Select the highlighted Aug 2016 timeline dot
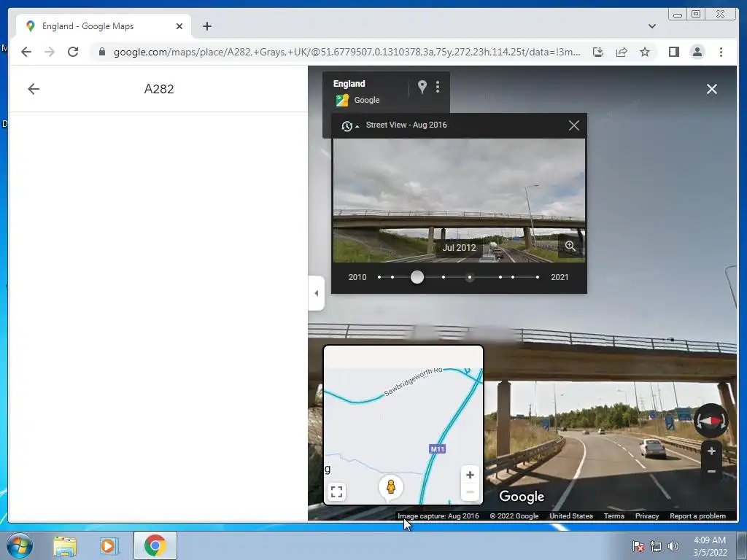 coord(470,277)
